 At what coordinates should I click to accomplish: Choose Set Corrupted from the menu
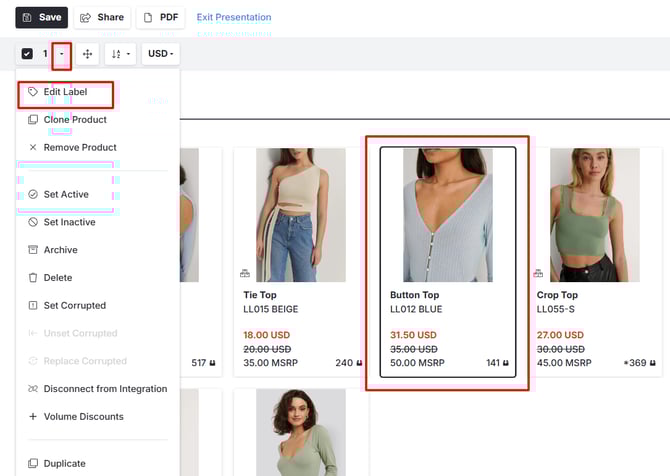[74, 306]
